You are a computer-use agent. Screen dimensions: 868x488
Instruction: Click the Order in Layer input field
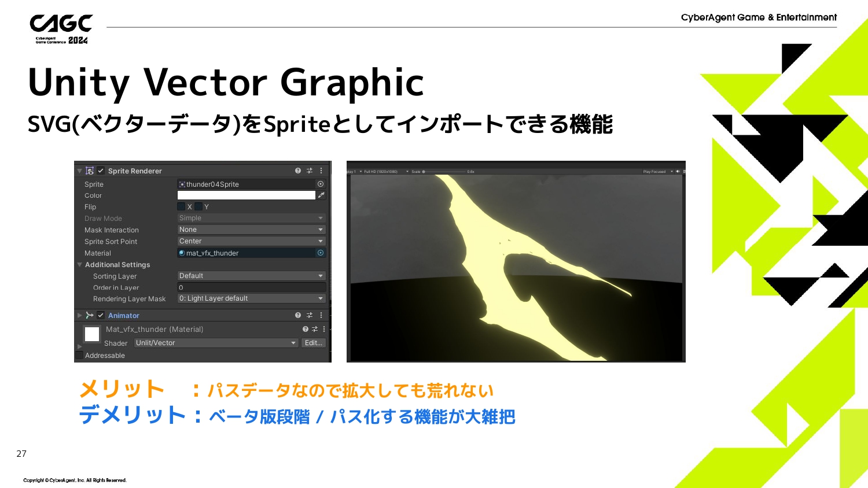[x=251, y=287]
